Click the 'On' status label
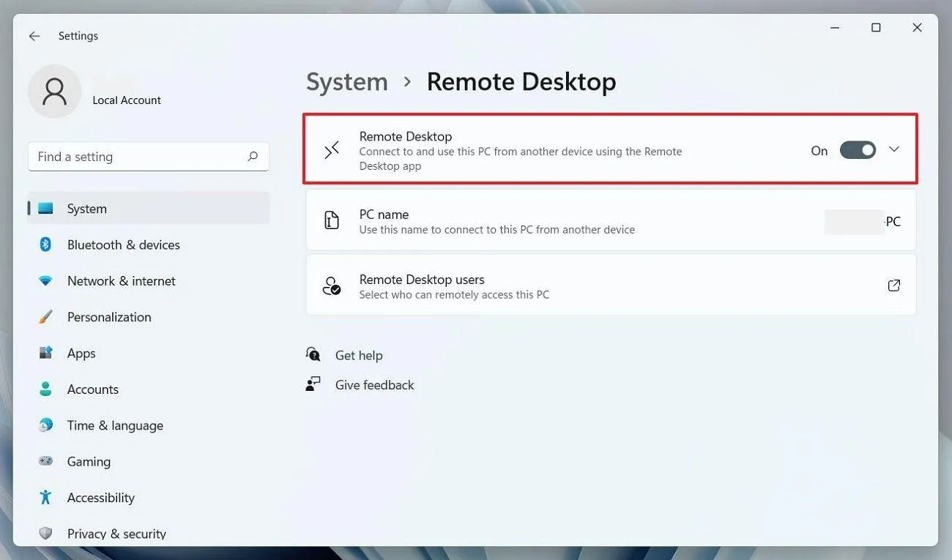The width and height of the screenshot is (952, 560). (819, 151)
